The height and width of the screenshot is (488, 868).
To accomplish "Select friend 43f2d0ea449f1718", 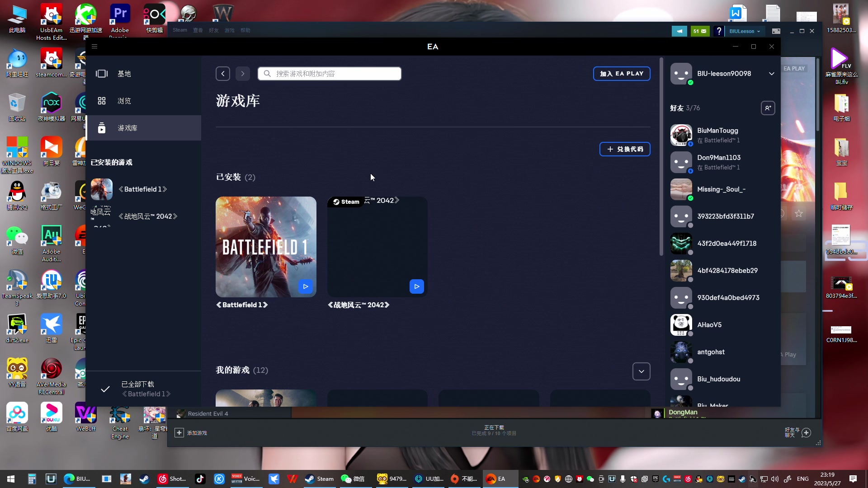I will (x=722, y=244).
